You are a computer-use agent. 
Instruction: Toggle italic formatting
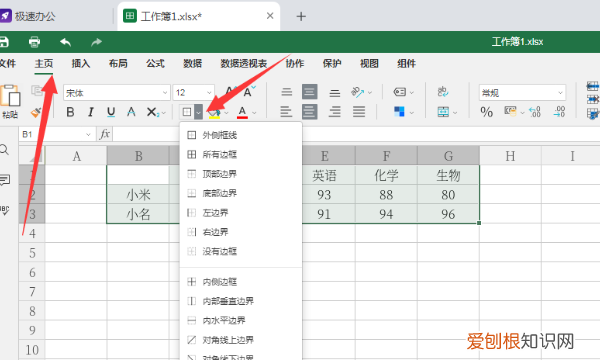coord(91,112)
